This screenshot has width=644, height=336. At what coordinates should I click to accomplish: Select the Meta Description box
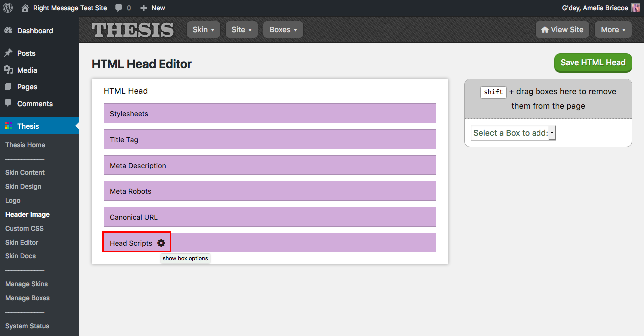tap(270, 165)
